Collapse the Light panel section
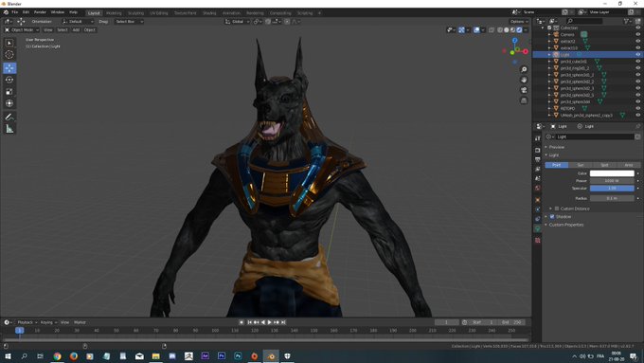Image resolution: width=644 pixels, height=363 pixels. 554,155
